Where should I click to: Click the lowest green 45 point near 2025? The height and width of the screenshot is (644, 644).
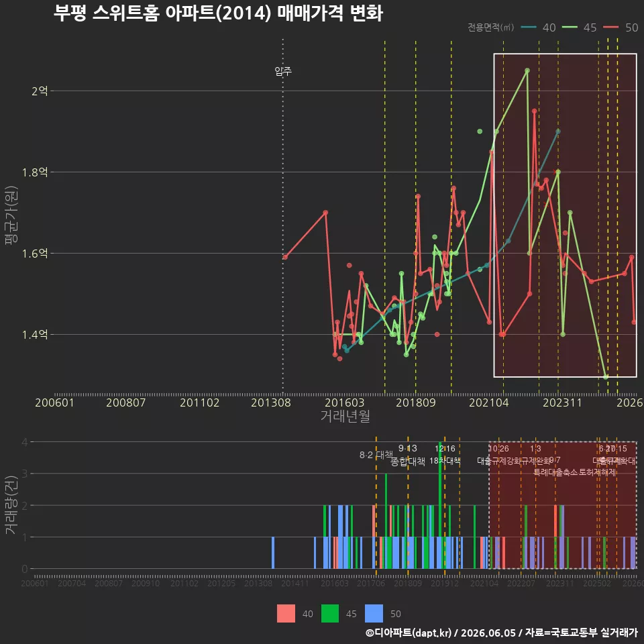click(x=605, y=376)
